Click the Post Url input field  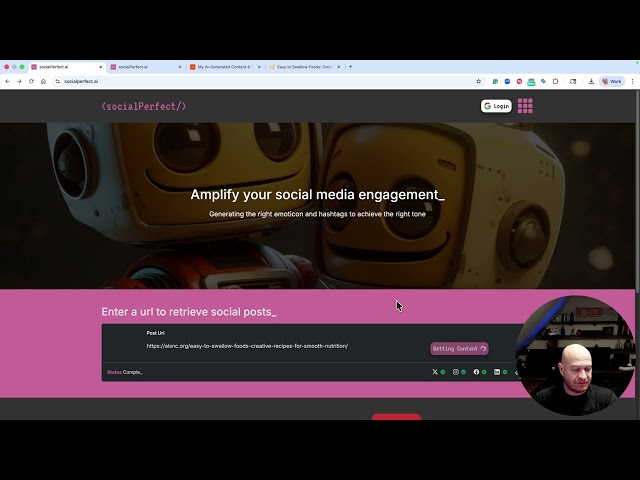click(247, 346)
